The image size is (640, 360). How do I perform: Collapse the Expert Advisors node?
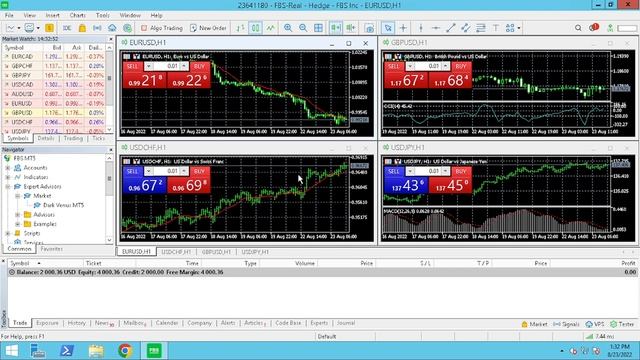tap(8, 187)
